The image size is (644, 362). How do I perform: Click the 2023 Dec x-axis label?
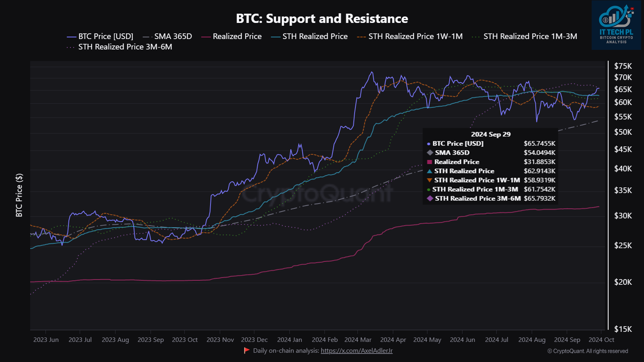click(254, 340)
